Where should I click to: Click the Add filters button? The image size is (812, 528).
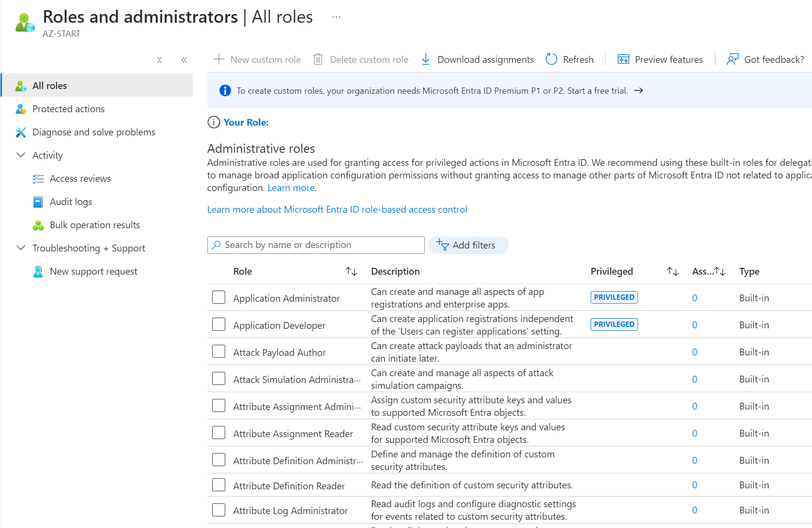pos(468,245)
